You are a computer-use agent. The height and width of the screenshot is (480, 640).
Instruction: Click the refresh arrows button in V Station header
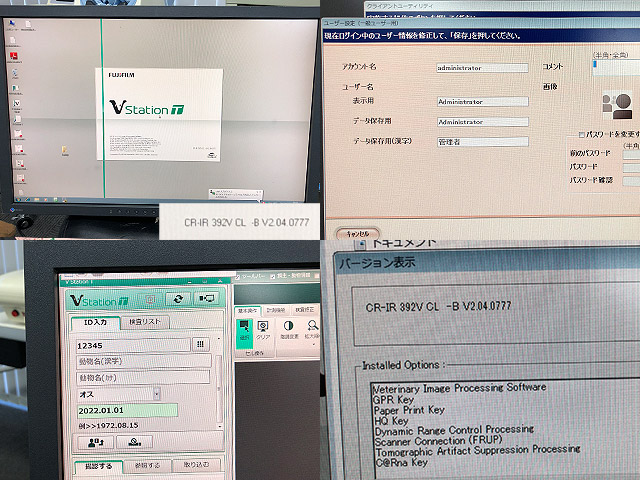(178, 299)
